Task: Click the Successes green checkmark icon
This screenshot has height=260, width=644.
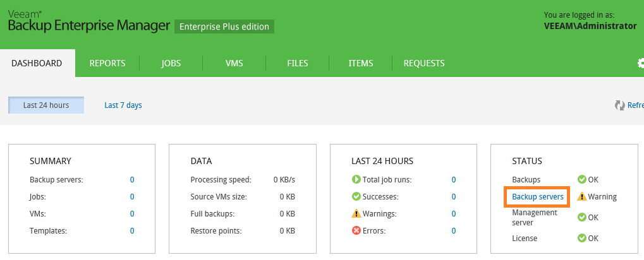Action: [356, 197]
